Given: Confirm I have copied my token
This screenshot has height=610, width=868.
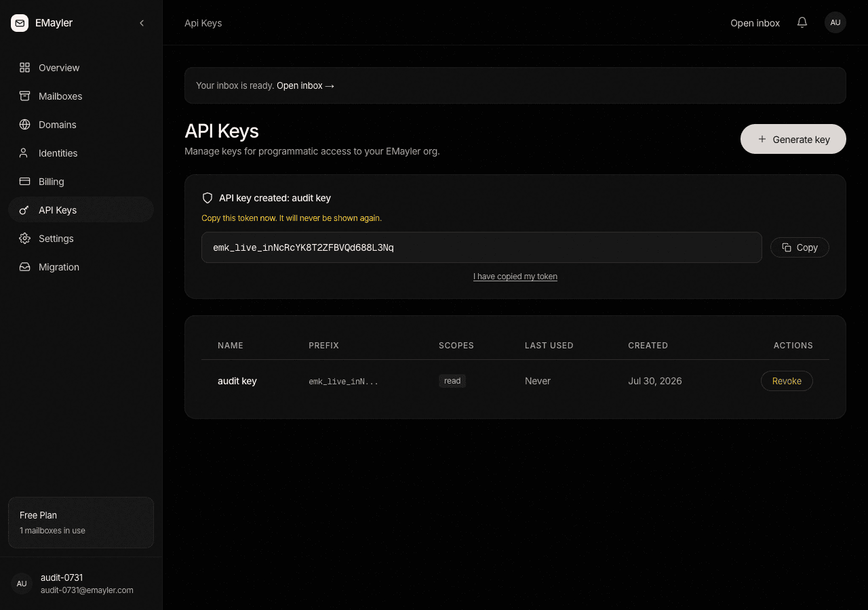Looking at the screenshot, I should click(515, 277).
